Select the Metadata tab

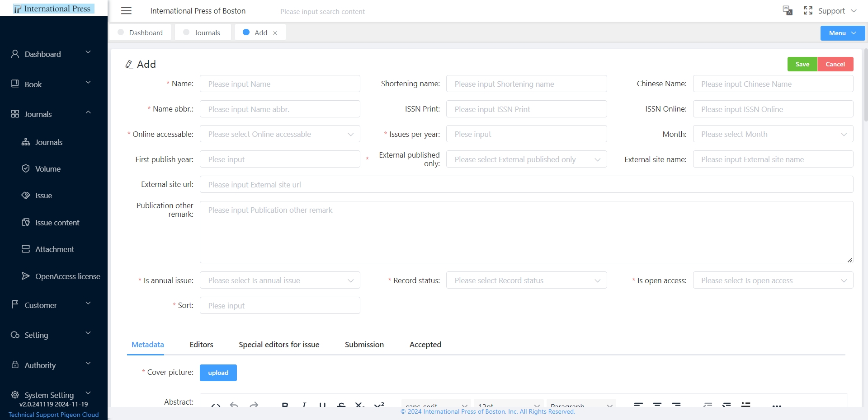(x=148, y=345)
